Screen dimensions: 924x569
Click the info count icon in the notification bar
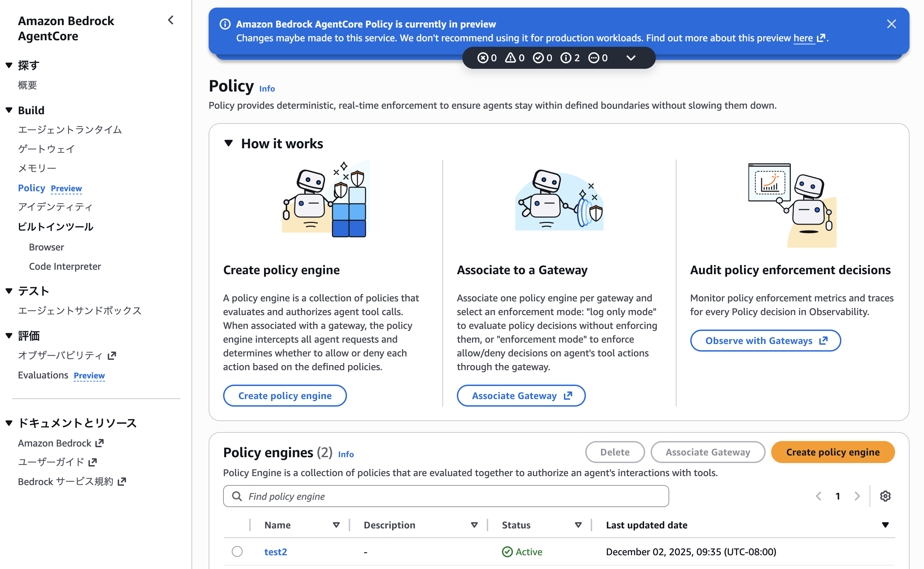click(x=566, y=58)
